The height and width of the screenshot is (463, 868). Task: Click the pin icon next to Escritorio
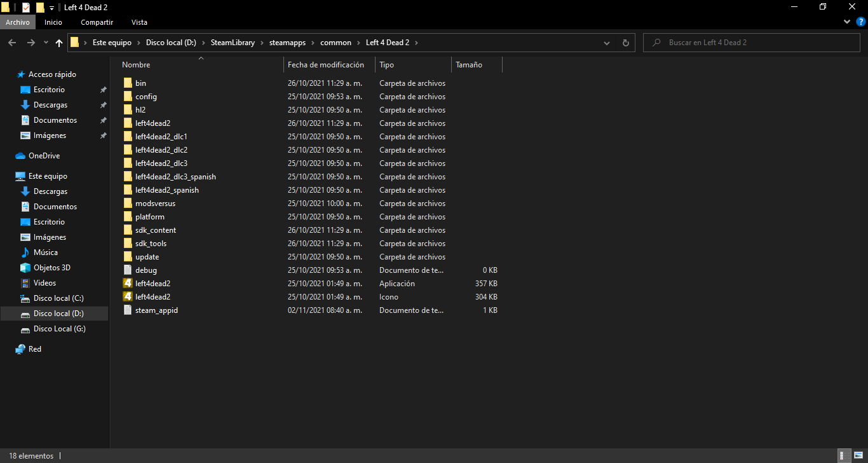(x=103, y=90)
